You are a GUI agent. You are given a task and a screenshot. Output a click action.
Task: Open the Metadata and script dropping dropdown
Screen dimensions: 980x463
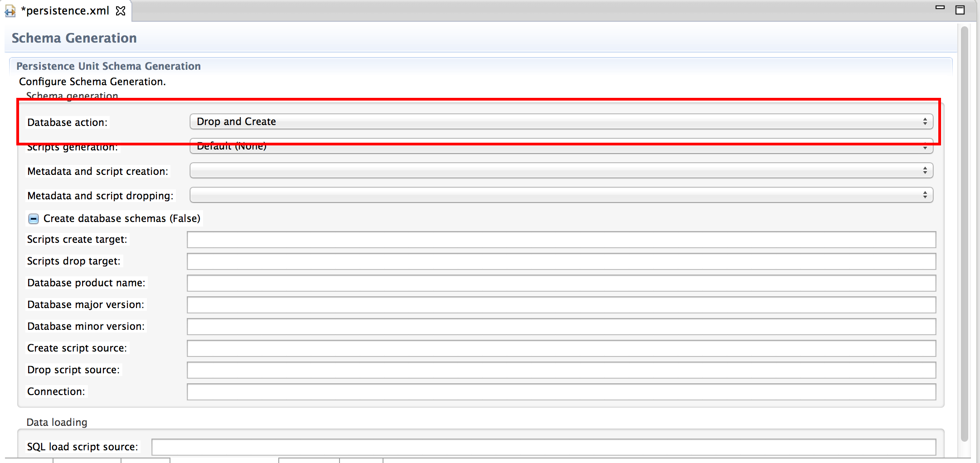(x=561, y=195)
